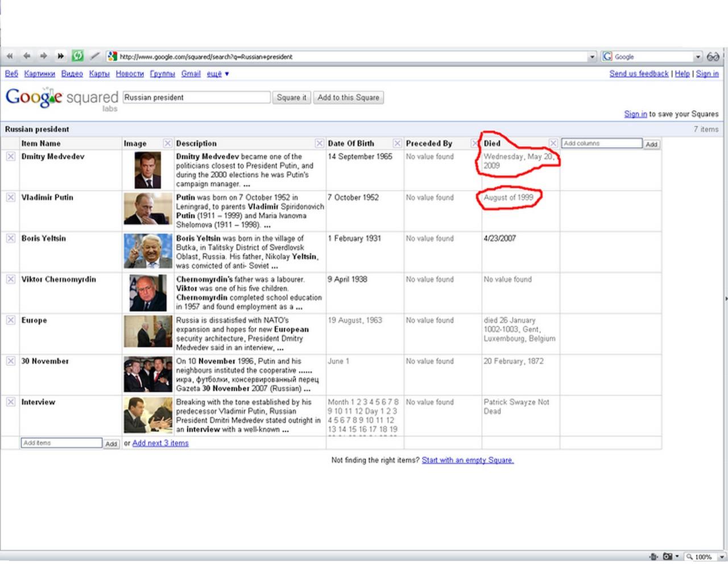
Task: Click the Google favicon in address bar
Action: (112, 56)
